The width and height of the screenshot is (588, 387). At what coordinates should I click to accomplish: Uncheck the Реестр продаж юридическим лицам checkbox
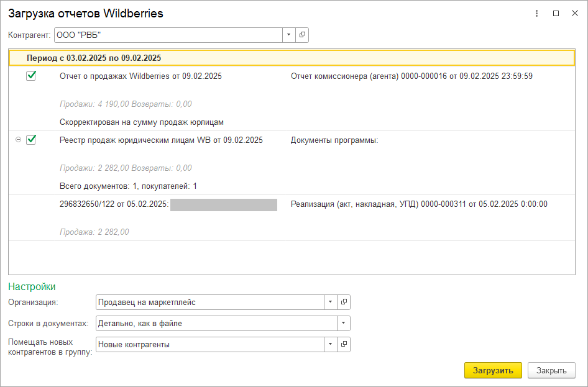(31, 140)
